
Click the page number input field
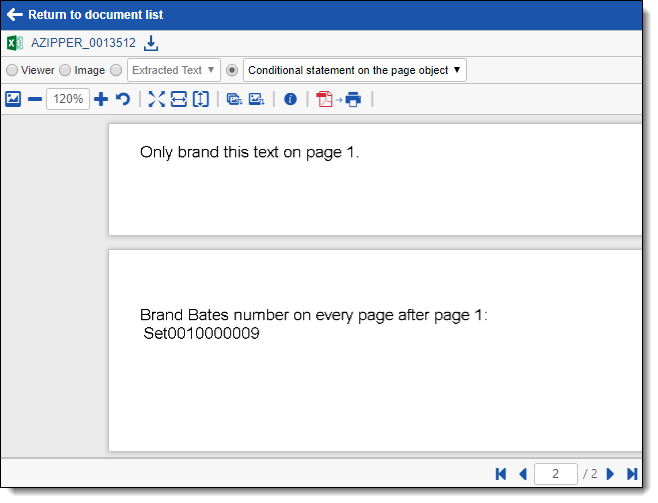[x=556, y=474]
